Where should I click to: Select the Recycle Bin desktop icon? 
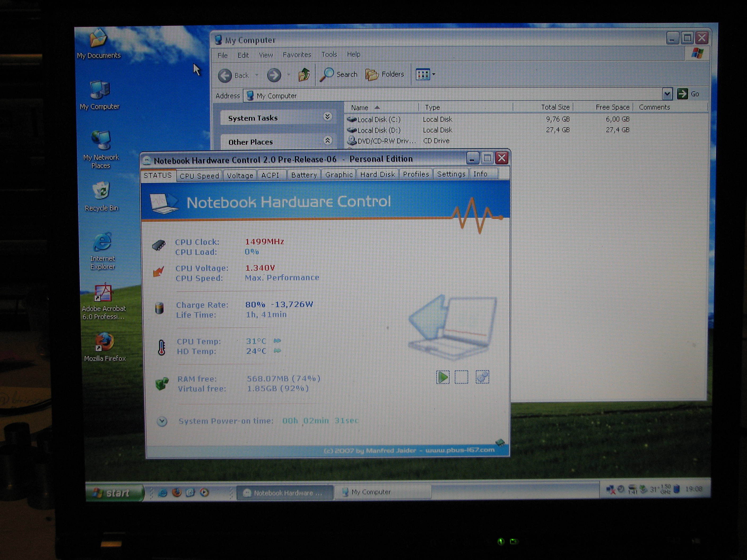tap(101, 196)
